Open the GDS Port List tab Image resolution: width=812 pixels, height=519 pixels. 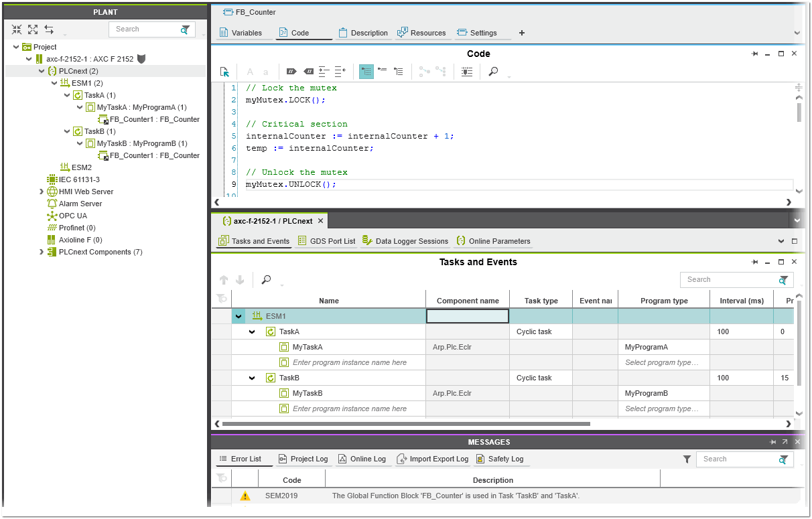(x=326, y=241)
